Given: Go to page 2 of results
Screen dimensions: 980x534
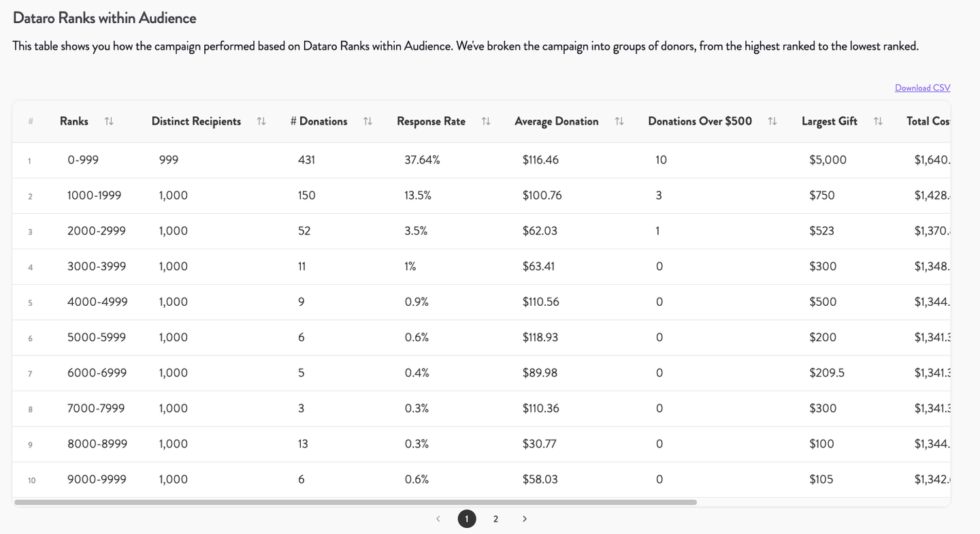Looking at the screenshot, I should (495, 519).
